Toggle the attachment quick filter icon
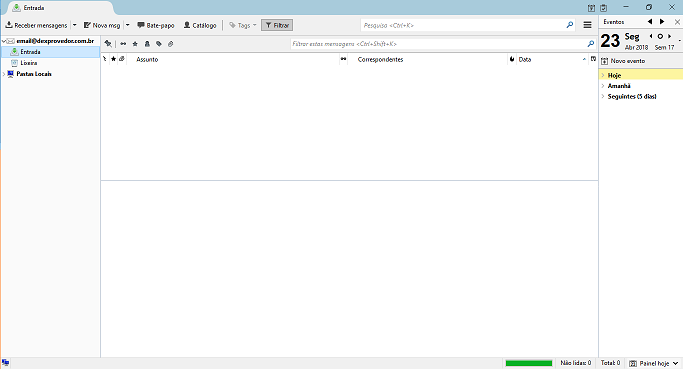Image resolution: width=683 pixels, height=369 pixels. pos(171,44)
